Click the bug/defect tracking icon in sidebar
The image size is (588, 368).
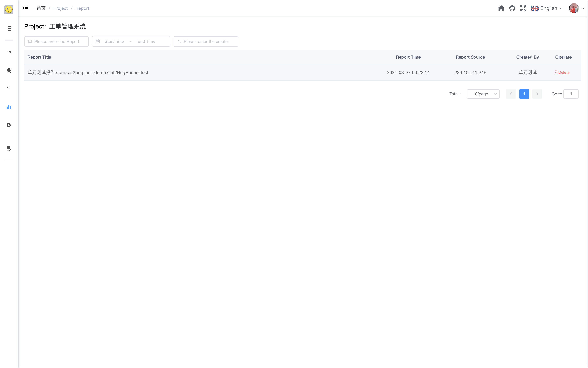[x=8, y=70]
